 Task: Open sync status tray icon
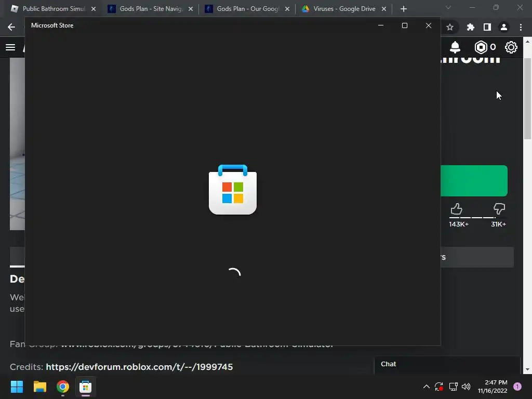439,387
